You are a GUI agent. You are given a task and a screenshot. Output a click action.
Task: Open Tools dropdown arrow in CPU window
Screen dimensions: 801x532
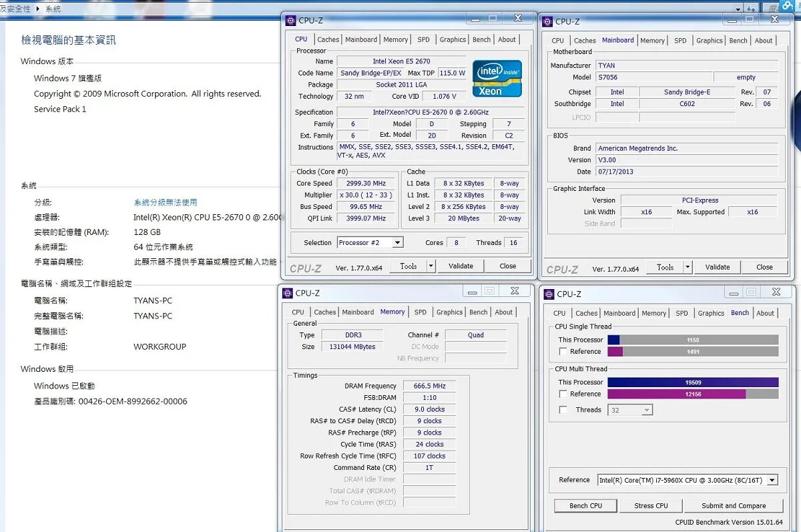click(431, 266)
